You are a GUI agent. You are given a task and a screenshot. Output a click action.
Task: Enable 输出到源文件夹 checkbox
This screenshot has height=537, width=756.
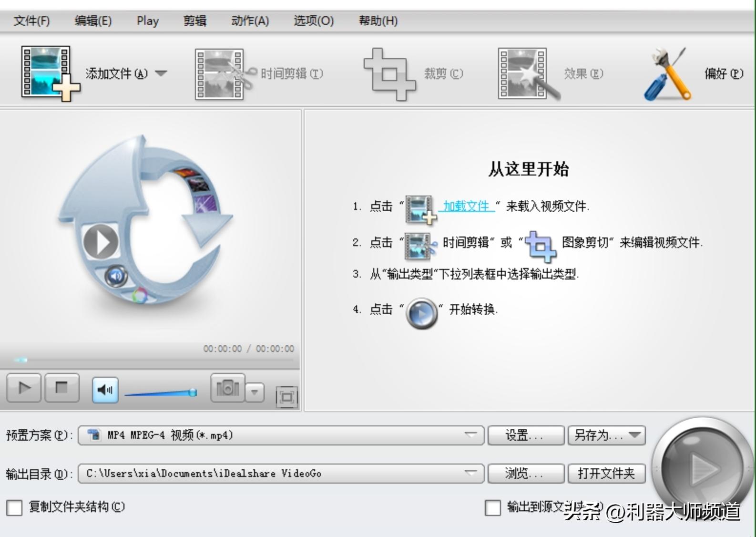[493, 508]
